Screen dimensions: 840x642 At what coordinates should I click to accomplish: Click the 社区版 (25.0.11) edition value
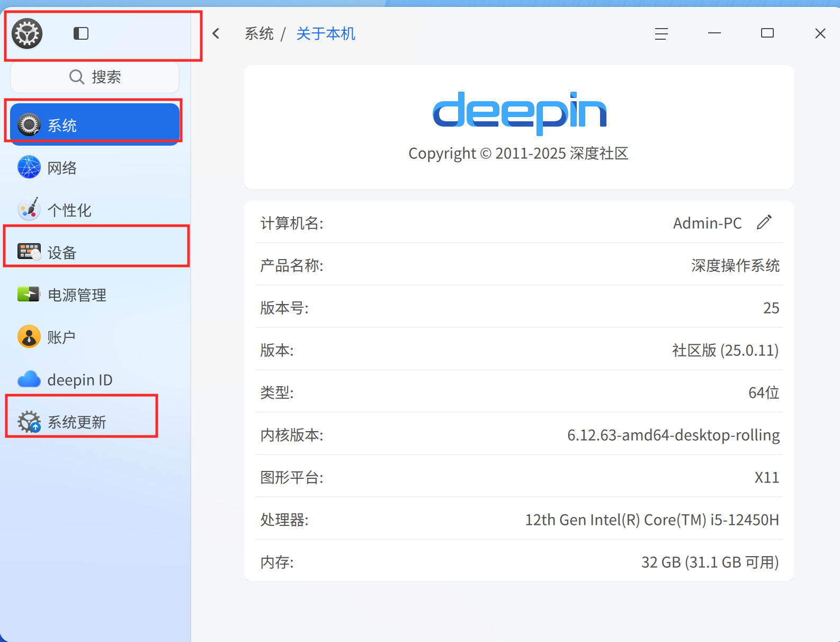pyautogui.click(x=726, y=350)
